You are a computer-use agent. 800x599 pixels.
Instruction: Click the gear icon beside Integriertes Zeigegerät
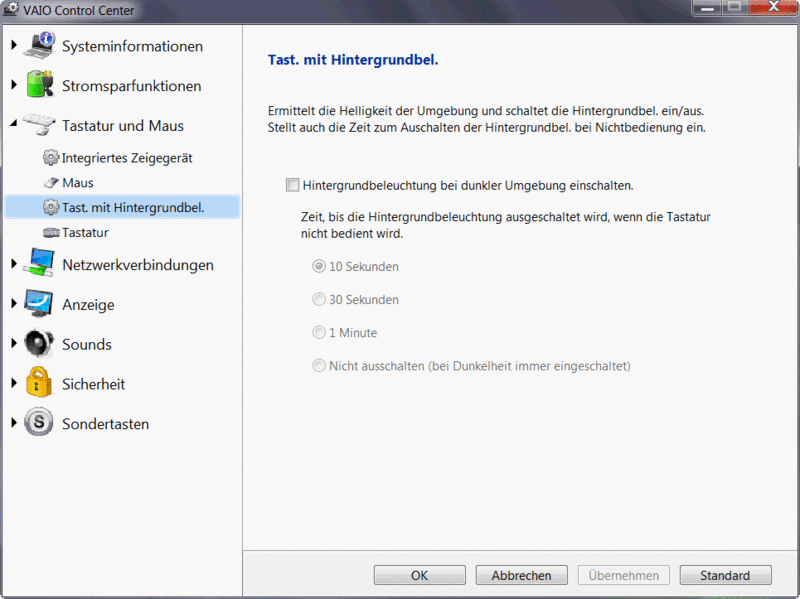pyautogui.click(x=51, y=158)
